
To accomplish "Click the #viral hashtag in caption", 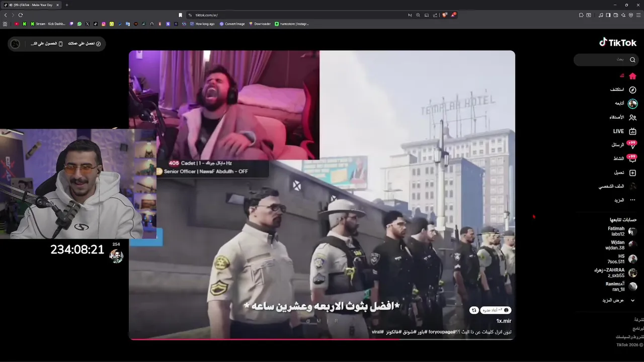I will pyautogui.click(x=378, y=332).
